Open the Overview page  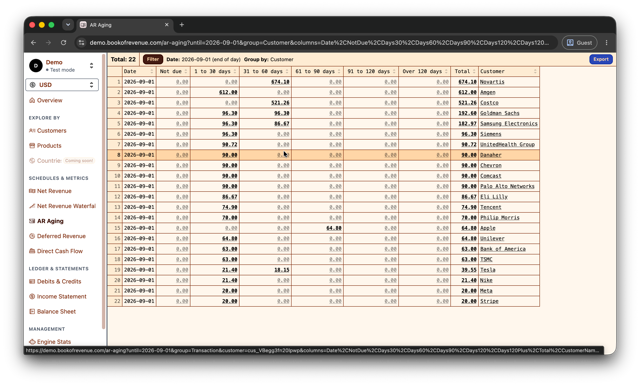tap(46, 100)
